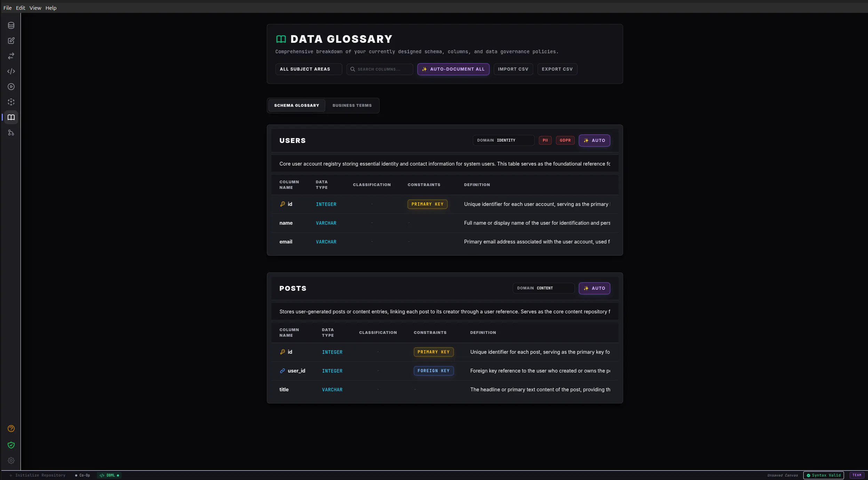Click the green shield check icon
Viewport: 868px width, 480px height.
click(x=11, y=445)
